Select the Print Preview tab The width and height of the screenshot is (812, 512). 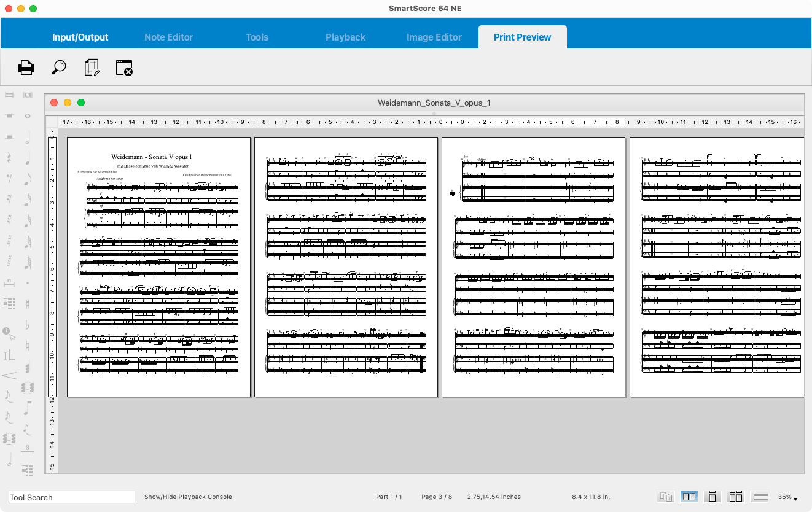point(523,37)
